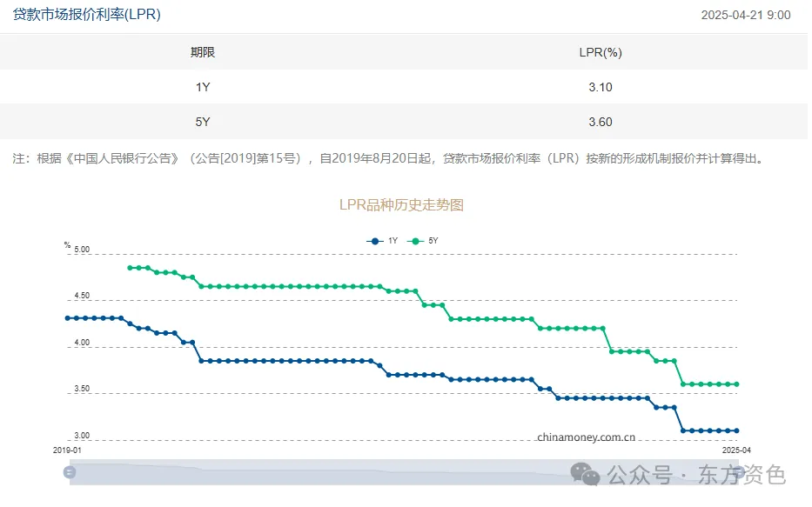This screenshot has width=812, height=507.
Task: Toggle the 5Y series in chart legend
Action: (x=423, y=241)
